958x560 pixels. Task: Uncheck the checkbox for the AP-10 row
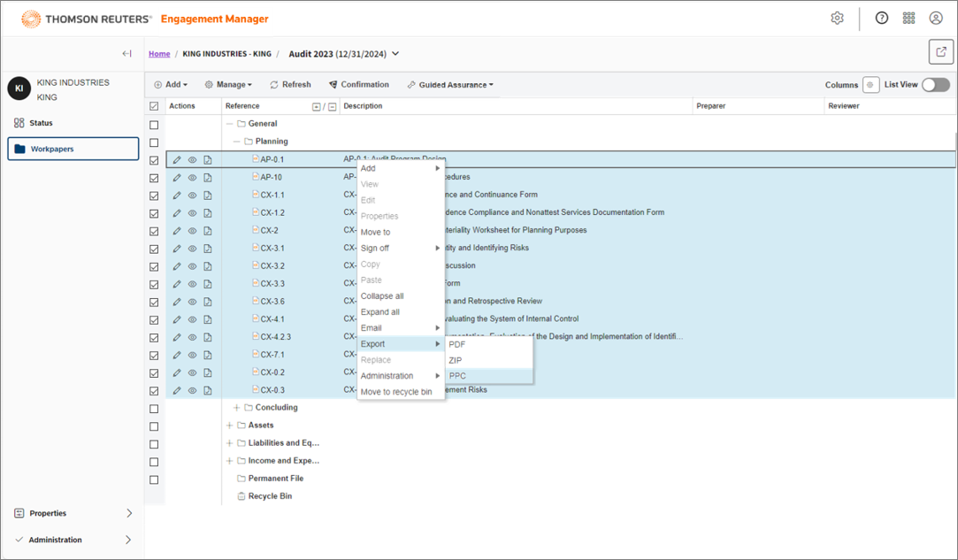154,178
